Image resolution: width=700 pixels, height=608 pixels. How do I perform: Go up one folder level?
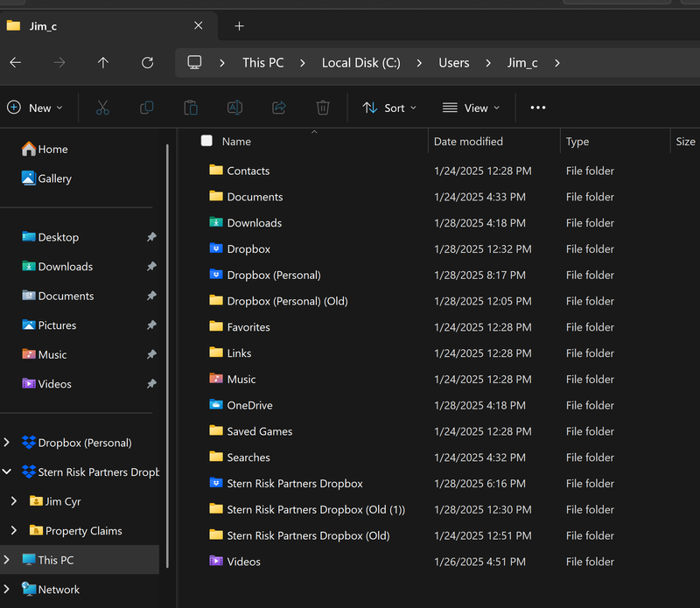tap(103, 63)
